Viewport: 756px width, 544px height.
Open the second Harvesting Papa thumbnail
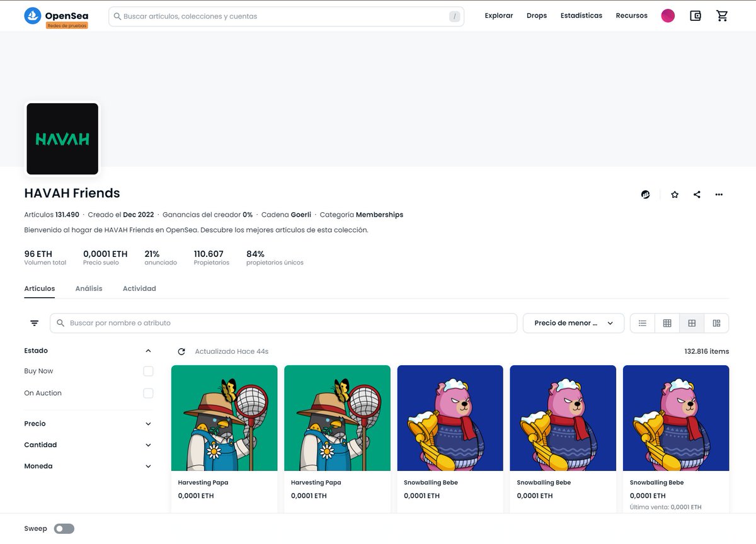click(x=337, y=418)
